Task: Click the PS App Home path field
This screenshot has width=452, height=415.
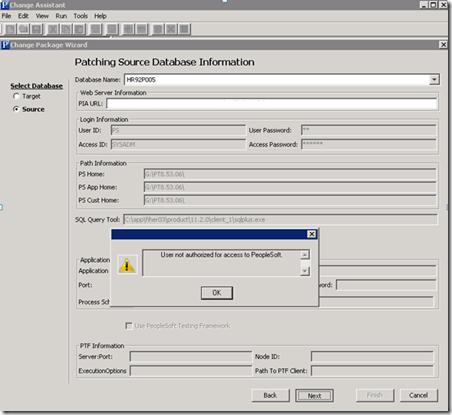Action: click(290, 187)
